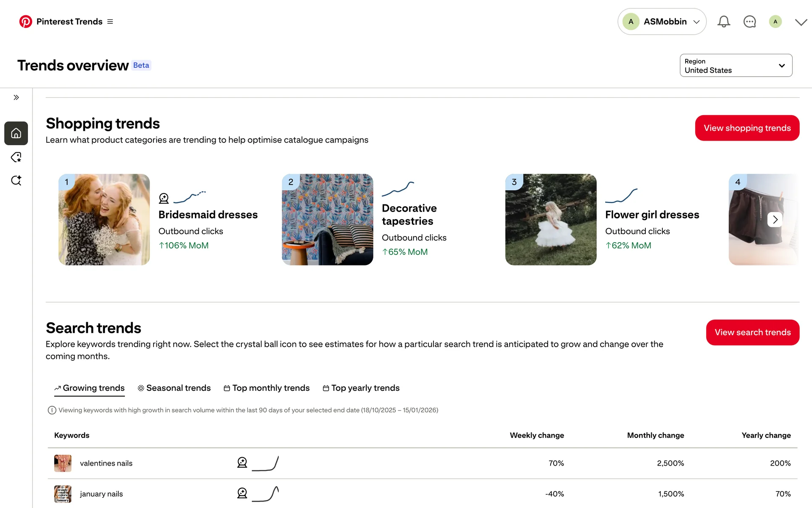Switch to the Top yearly trends tab
The width and height of the screenshot is (812, 508).
361,388
